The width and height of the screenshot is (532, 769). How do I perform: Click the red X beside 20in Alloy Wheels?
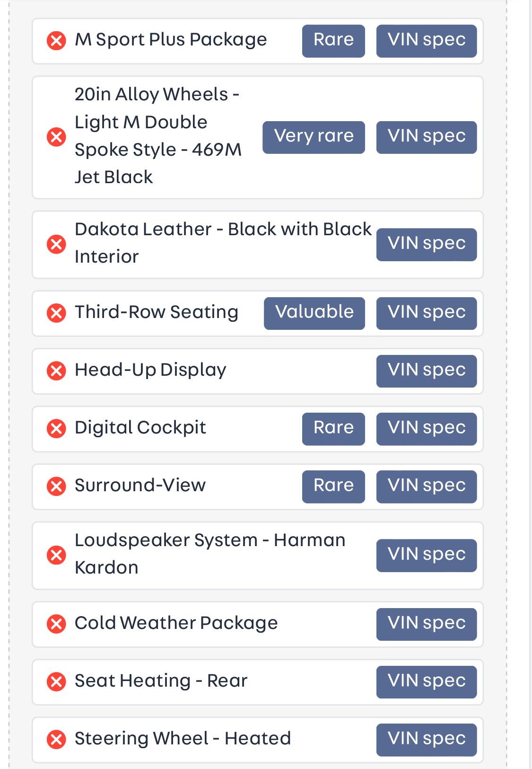pyautogui.click(x=56, y=137)
